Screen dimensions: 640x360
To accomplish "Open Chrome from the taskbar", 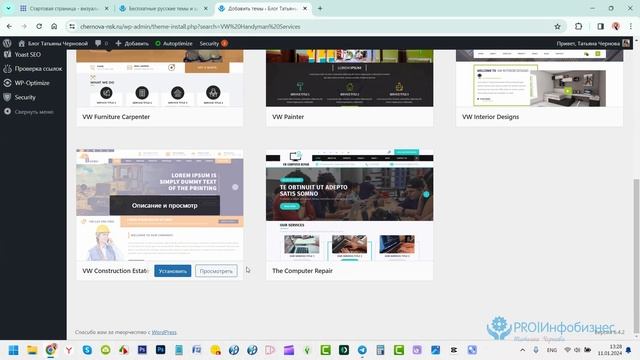I will coord(51,350).
